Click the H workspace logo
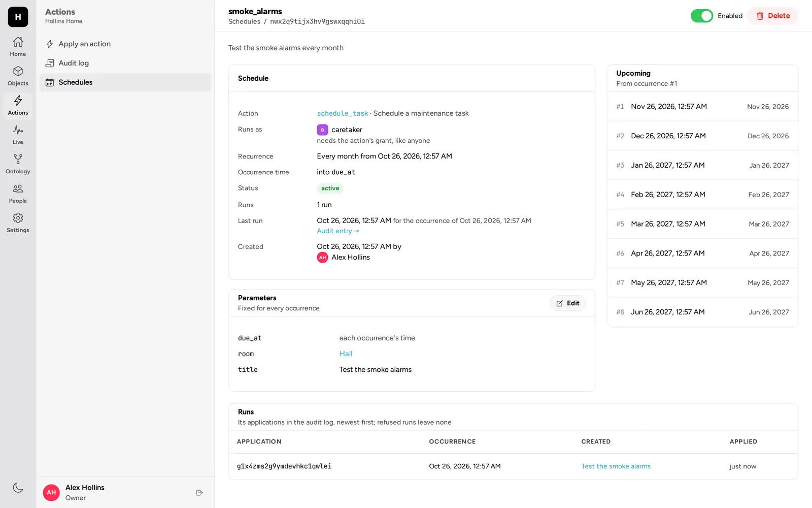812x508 pixels. click(18, 17)
